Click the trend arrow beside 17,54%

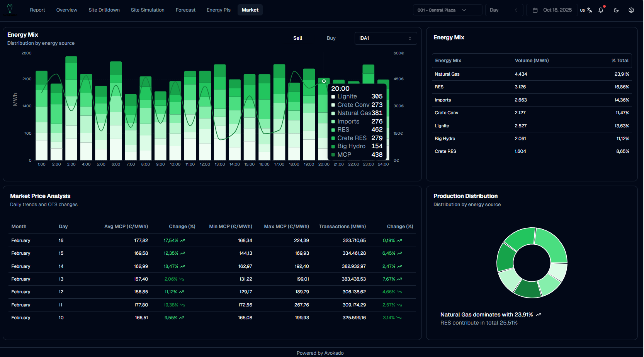click(183, 240)
